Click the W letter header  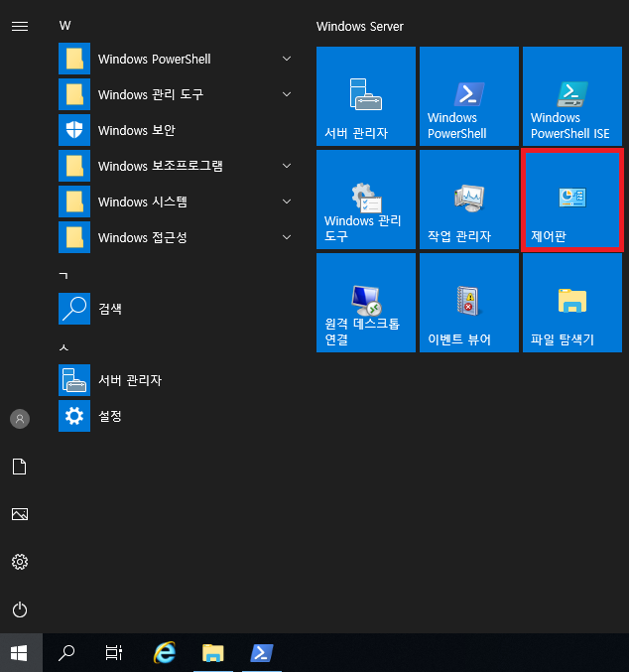coord(65,26)
